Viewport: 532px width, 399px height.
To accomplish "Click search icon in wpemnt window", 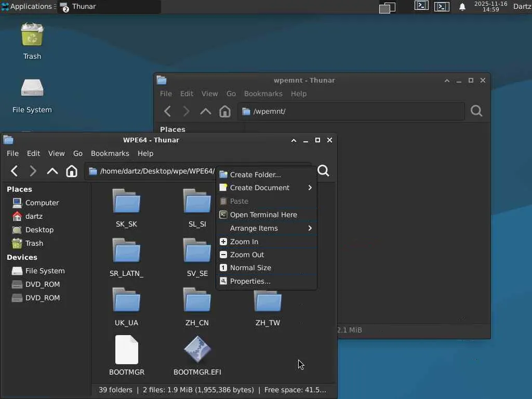I will coord(476,111).
